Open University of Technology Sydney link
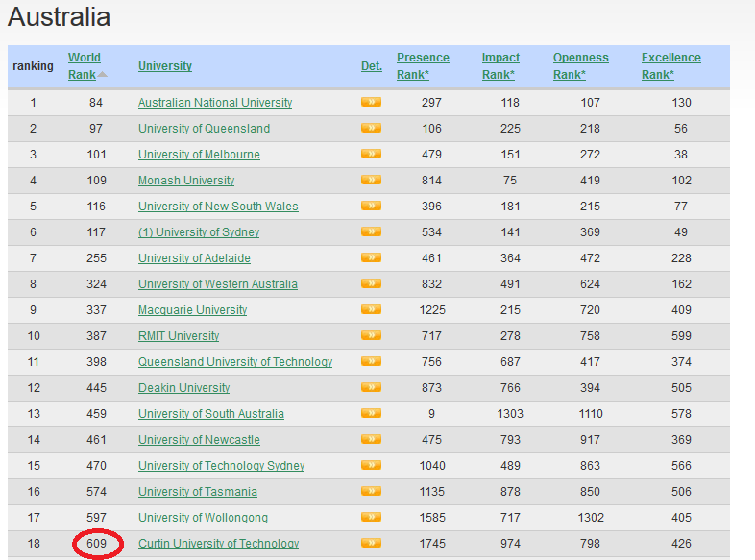 coord(222,466)
